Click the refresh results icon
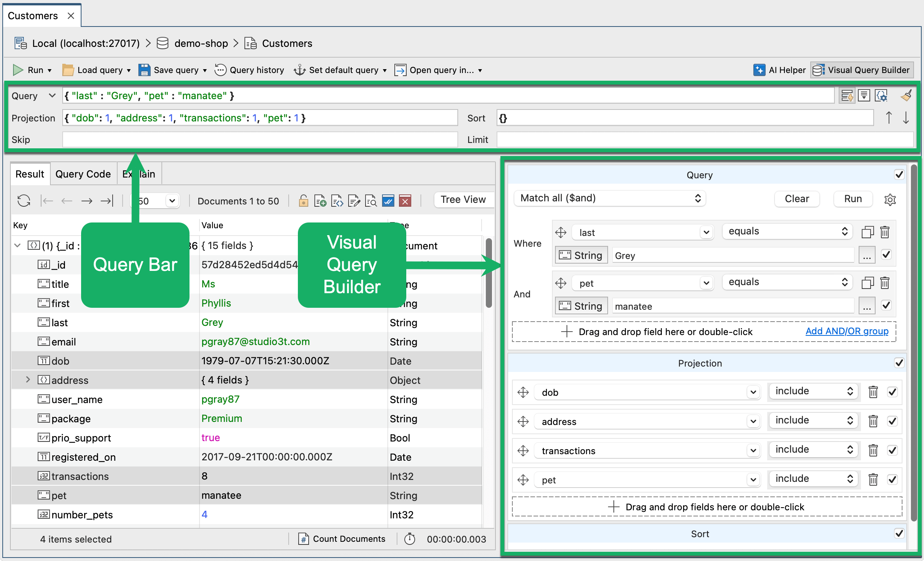924x561 pixels. pos(24,201)
